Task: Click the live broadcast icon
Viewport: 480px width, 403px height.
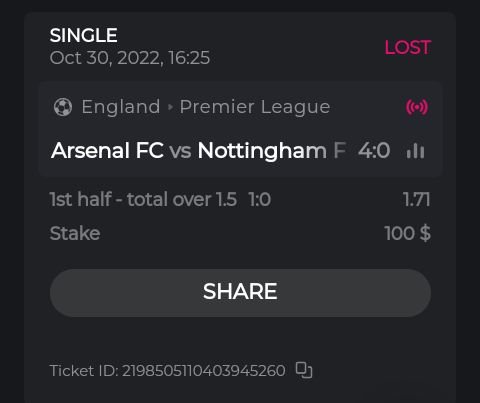Action: [x=417, y=107]
